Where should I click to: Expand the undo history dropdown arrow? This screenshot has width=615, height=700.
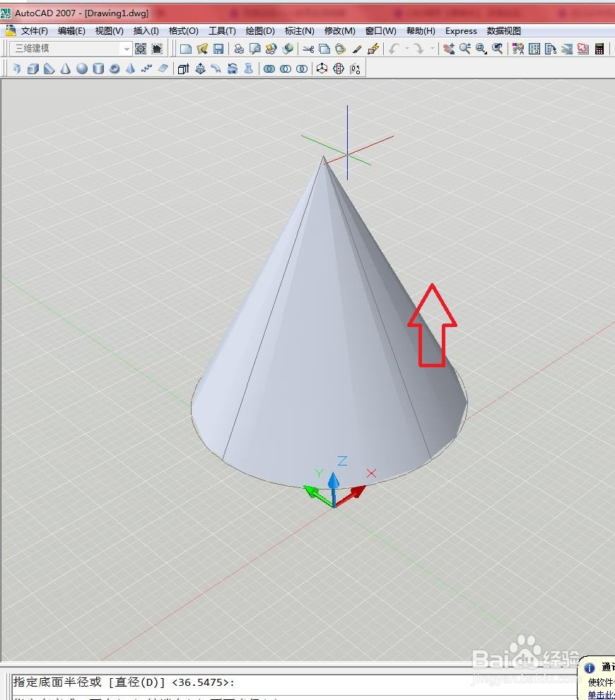(407, 49)
